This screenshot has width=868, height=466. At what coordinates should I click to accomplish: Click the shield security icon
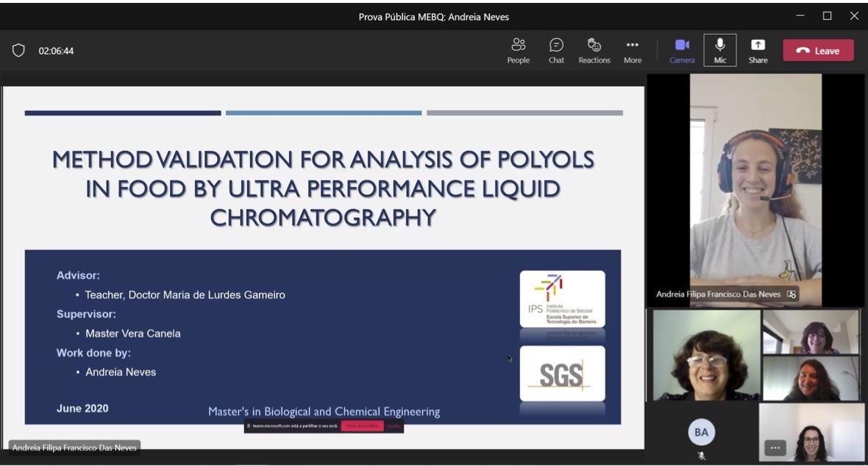pos(18,51)
